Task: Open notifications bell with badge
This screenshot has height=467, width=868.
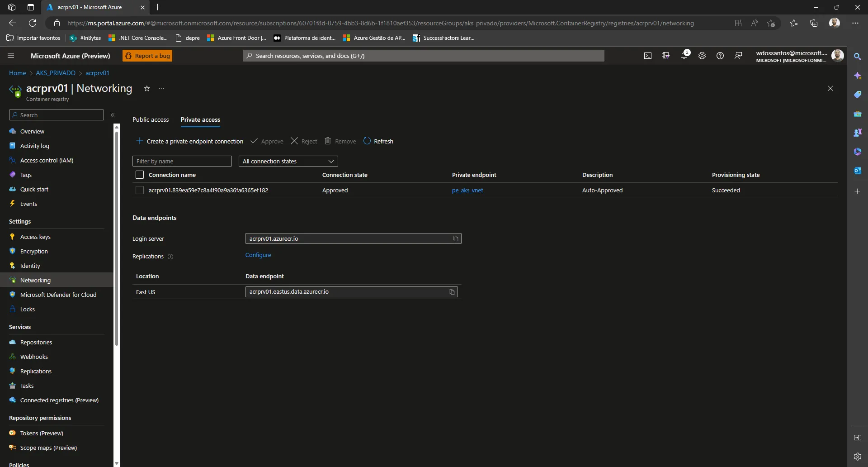Action: click(x=684, y=55)
